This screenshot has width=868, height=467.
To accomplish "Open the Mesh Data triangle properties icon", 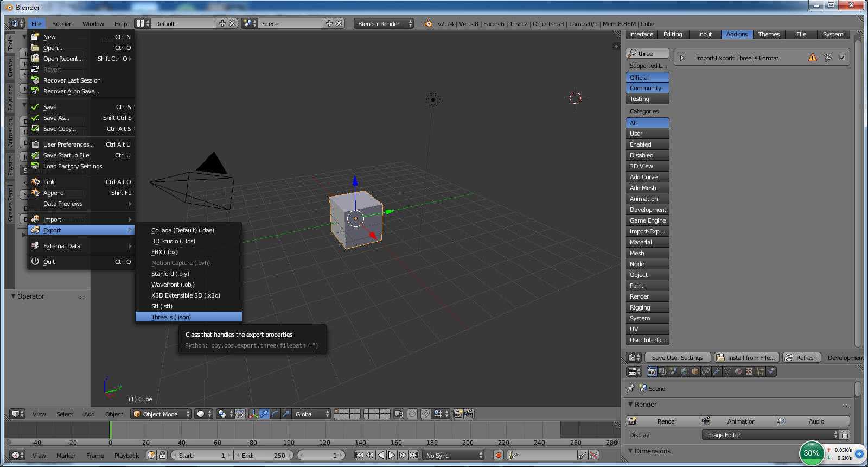I will click(x=727, y=371).
